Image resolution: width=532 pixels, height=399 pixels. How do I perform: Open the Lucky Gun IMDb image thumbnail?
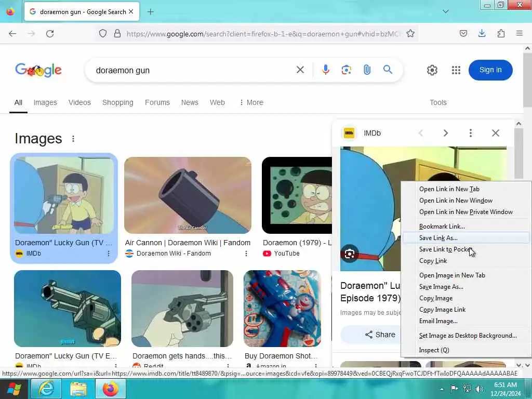[64, 195]
